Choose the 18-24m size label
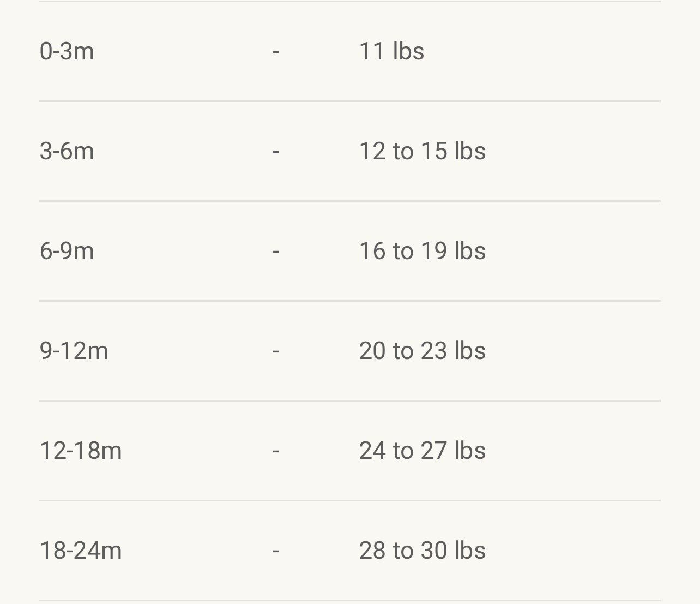Image resolution: width=700 pixels, height=604 pixels. coord(81,551)
